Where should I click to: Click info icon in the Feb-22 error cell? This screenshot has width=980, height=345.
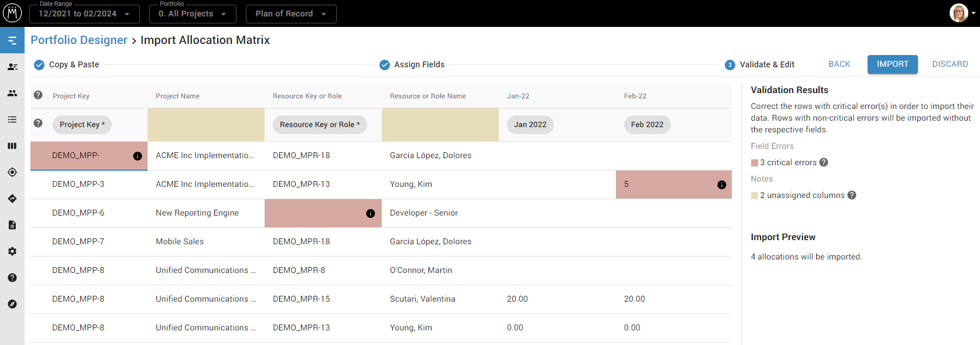(x=722, y=185)
